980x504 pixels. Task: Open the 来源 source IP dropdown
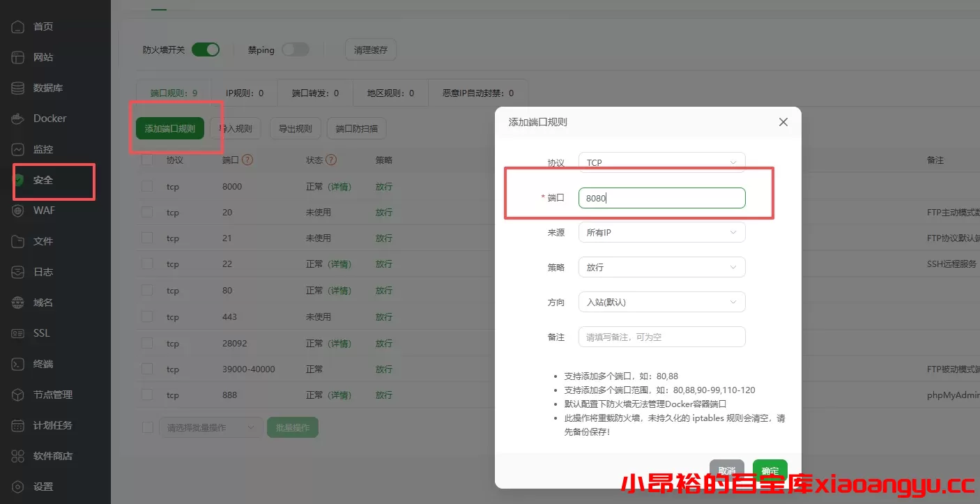pos(661,232)
